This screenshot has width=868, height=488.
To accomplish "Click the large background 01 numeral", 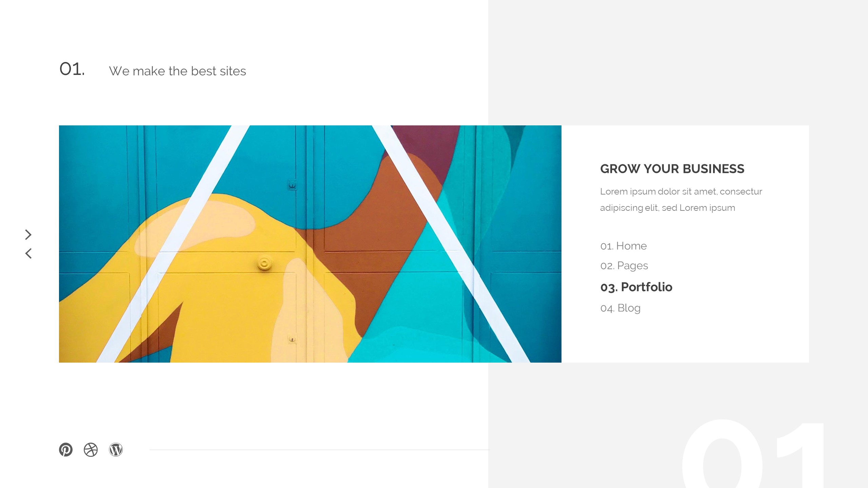I will [753, 454].
